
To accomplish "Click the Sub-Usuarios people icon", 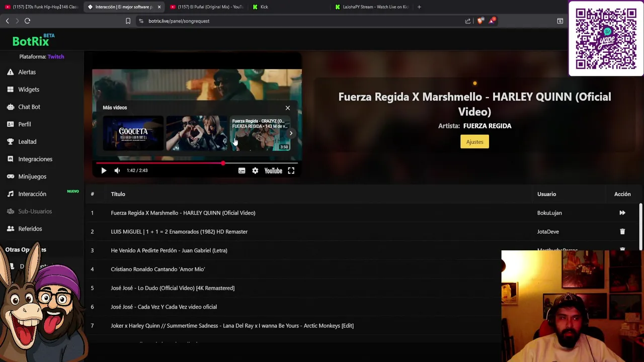I will pos(10,211).
